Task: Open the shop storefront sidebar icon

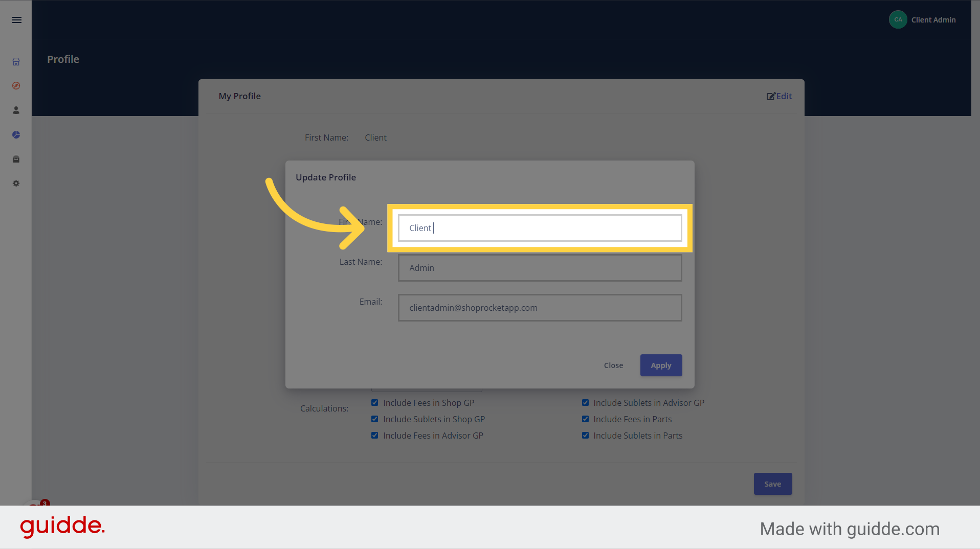Action: click(x=16, y=61)
